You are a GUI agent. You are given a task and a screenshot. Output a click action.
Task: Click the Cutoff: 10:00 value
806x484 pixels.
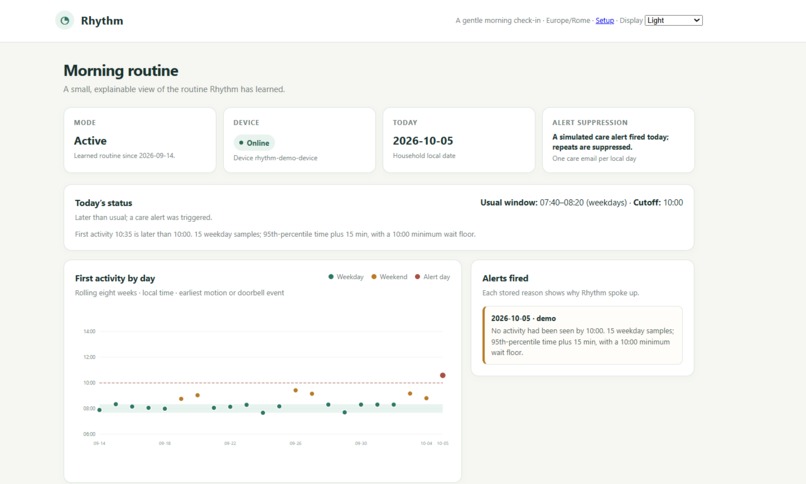(658, 202)
